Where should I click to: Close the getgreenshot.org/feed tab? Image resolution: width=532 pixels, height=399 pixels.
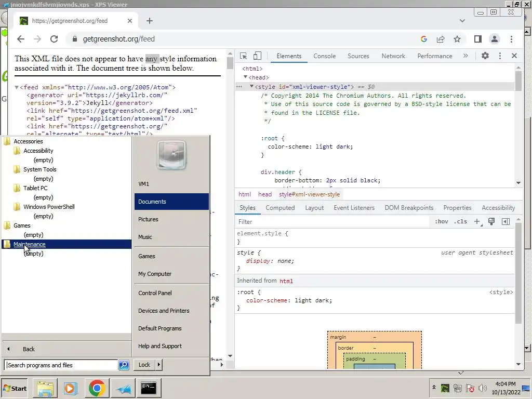tap(129, 21)
